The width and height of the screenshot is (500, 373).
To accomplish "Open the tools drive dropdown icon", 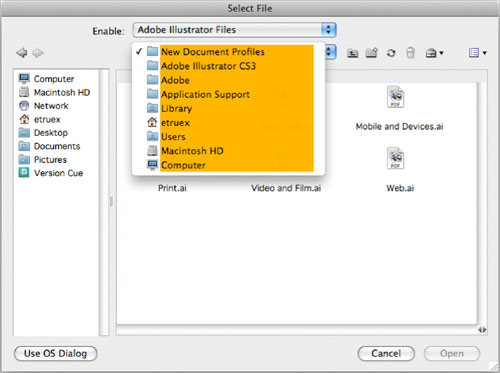I will pyautogui.click(x=434, y=53).
